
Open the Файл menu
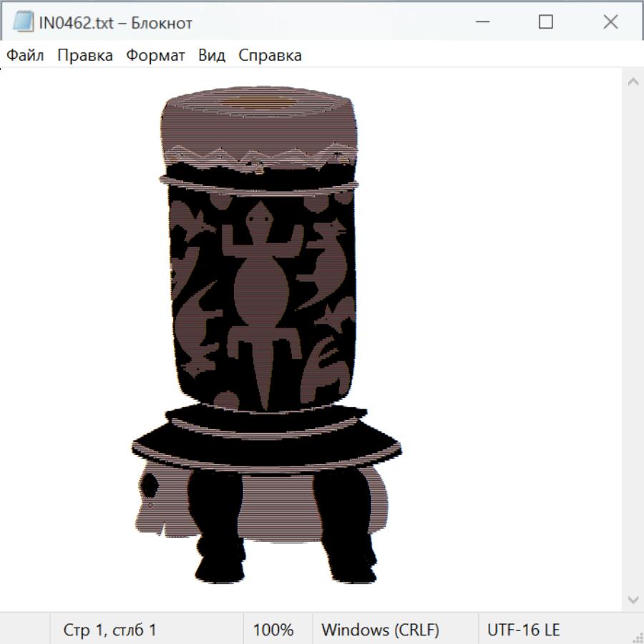pos(25,56)
